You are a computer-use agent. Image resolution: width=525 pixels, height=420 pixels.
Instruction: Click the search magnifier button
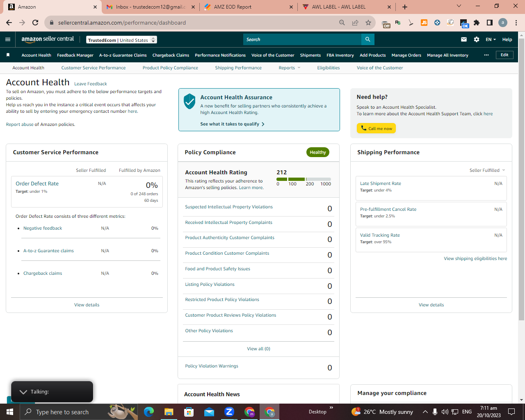tap(368, 39)
